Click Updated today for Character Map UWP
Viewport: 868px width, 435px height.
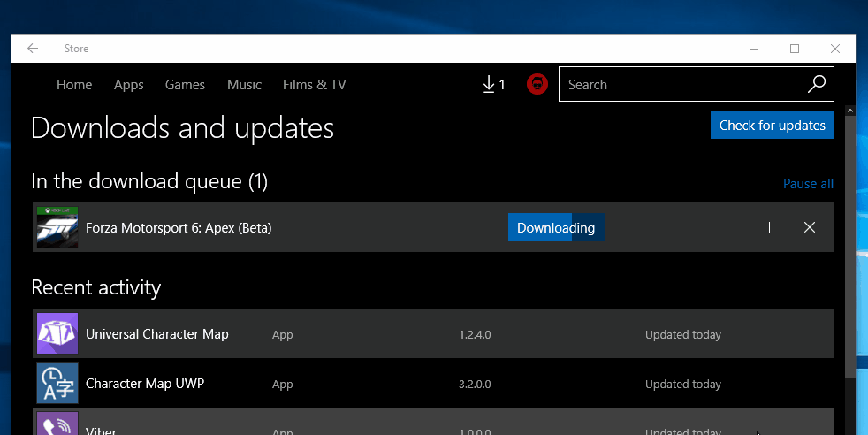[683, 384]
